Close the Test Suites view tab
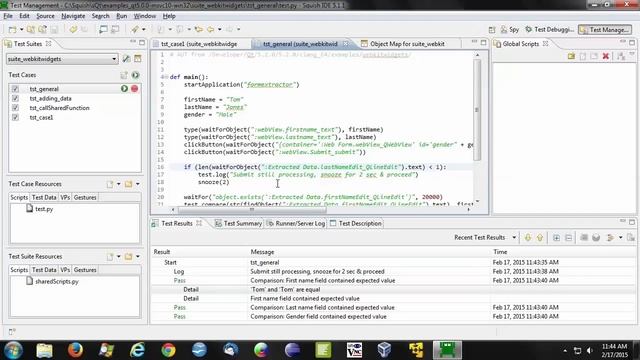Screen dimensions: 640x360 tap(49, 43)
